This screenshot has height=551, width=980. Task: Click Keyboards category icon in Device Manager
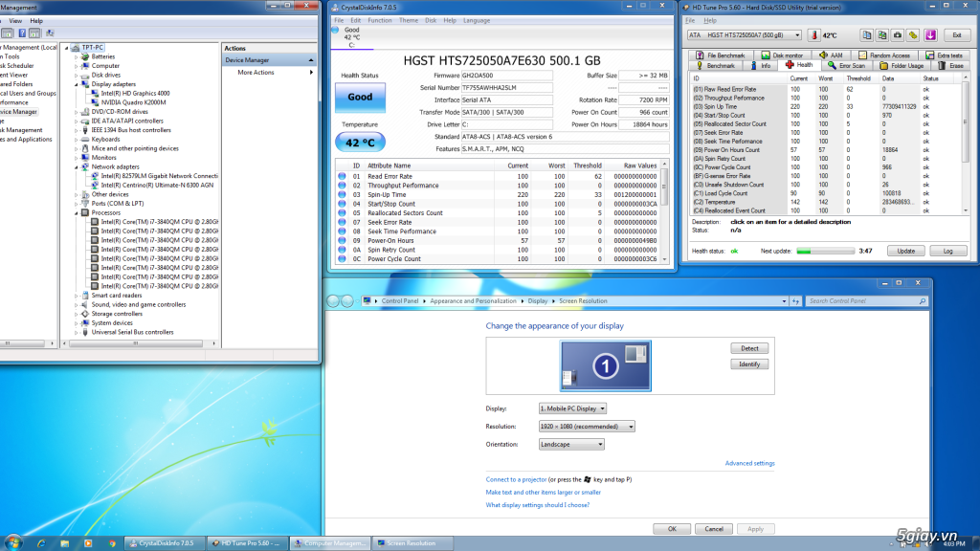pos(85,140)
